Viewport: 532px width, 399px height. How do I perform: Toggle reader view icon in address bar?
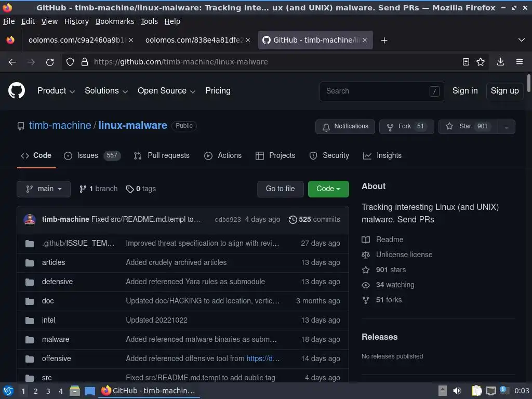click(x=466, y=62)
